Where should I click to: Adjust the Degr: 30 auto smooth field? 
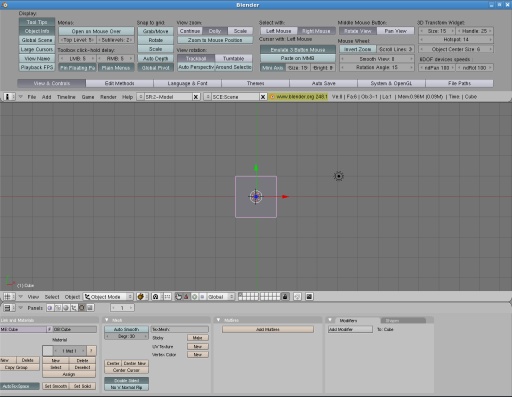(127, 336)
